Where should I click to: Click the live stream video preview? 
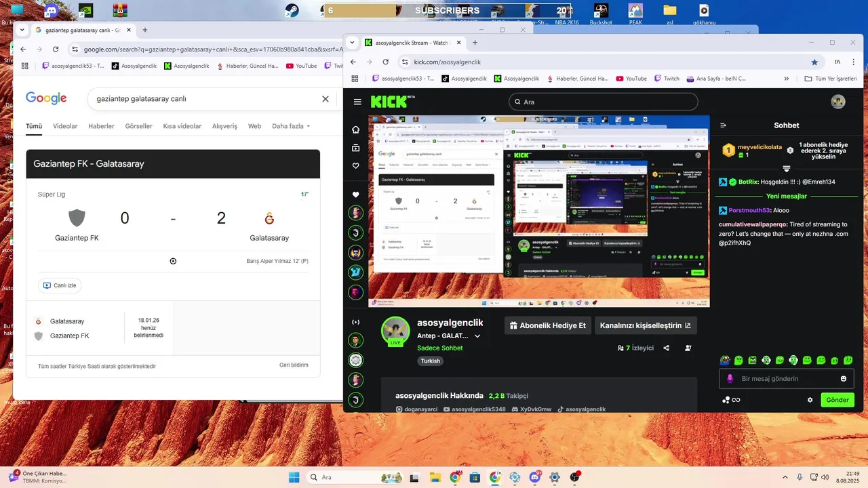(539, 211)
